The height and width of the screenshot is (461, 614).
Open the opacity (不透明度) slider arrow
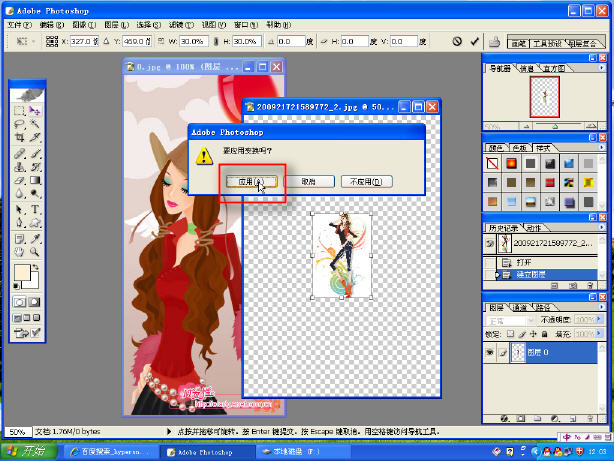click(x=599, y=320)
